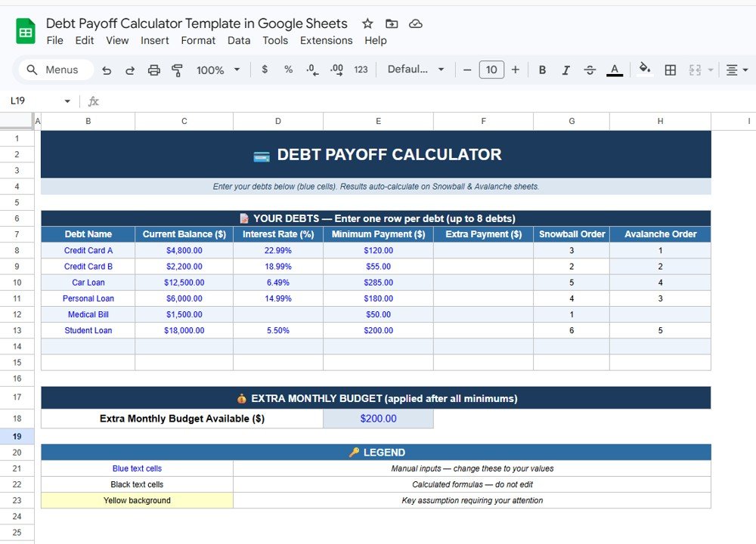Print the spreadsheet
The width and height of the screenshot is (756, 544).
coord(154,70)
